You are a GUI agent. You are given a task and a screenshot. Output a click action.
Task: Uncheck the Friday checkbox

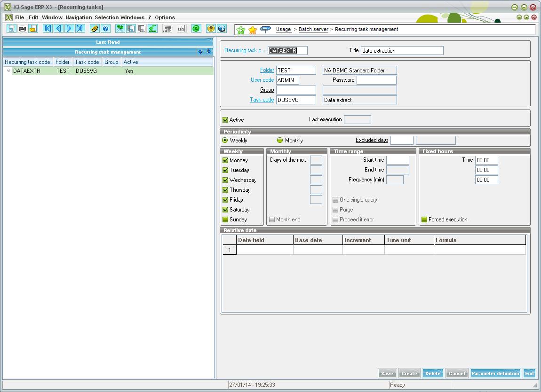tap(225, 200)
